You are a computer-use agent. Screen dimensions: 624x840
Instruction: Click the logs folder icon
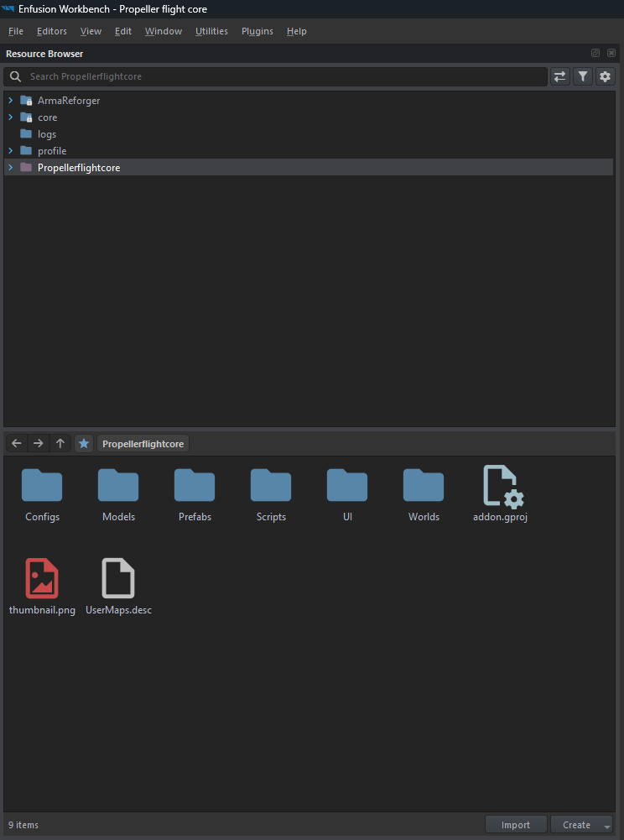[x=26, y=133]
